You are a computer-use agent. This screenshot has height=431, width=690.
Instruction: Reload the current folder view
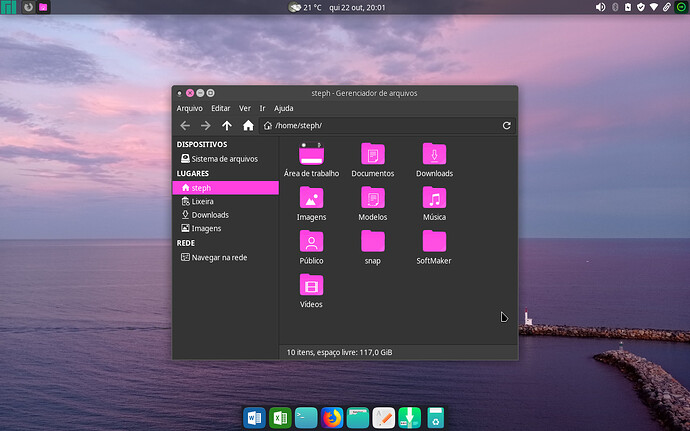coord(506,125)
